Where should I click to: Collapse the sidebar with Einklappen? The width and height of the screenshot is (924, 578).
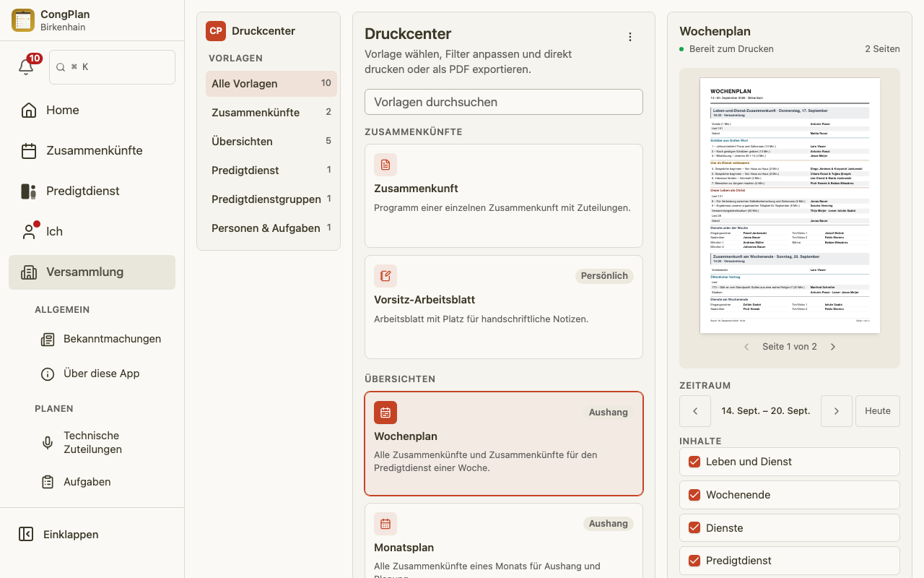(x=92, y=534)
